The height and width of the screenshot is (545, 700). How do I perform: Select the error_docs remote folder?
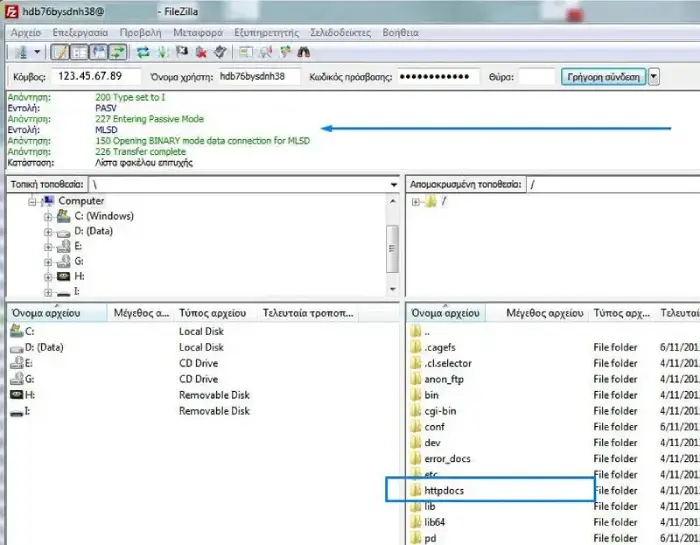coord(447,459)
